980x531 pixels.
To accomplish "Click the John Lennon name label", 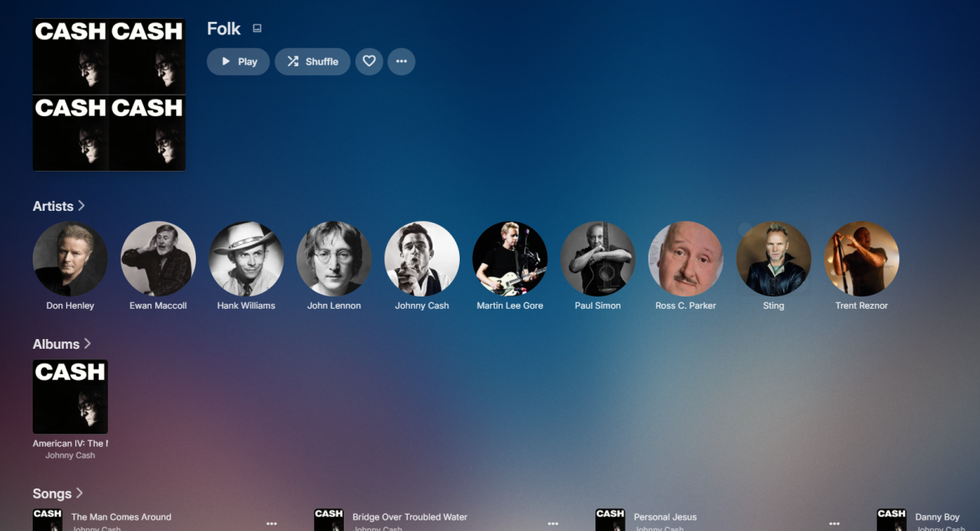I will 334,306.
